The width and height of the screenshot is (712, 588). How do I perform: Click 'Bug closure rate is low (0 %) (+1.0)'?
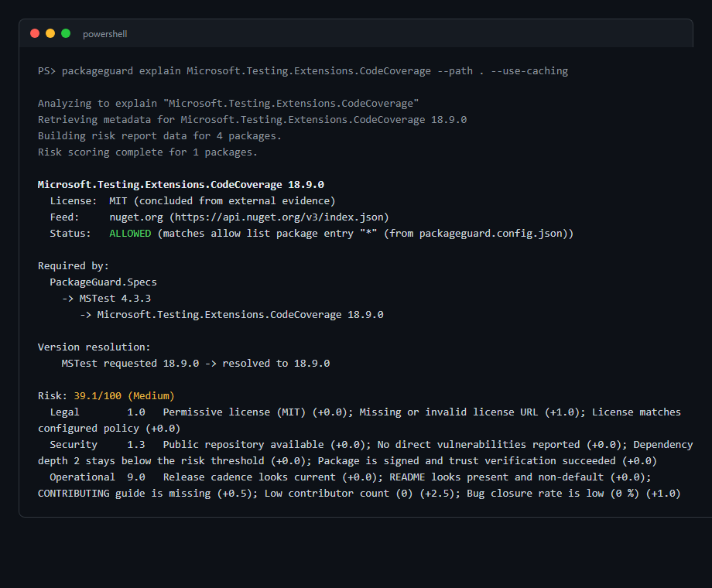point(573,494)
